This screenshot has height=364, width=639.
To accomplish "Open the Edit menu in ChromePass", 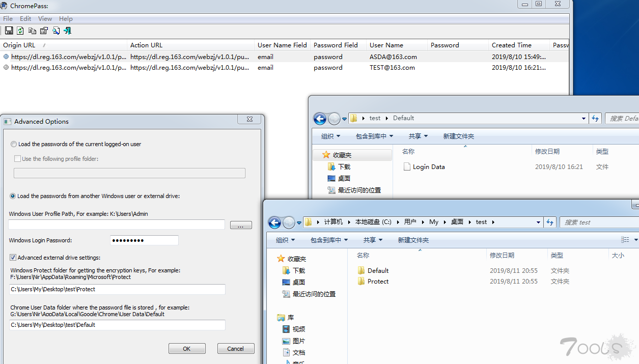I will [25, 19].
